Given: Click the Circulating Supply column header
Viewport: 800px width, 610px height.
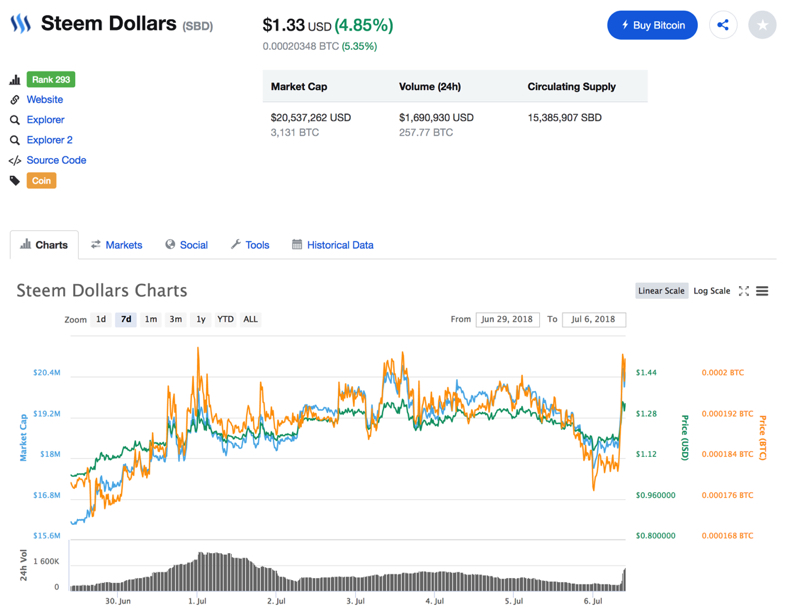Looking at the screenshot, I should (x=571, y=87).
